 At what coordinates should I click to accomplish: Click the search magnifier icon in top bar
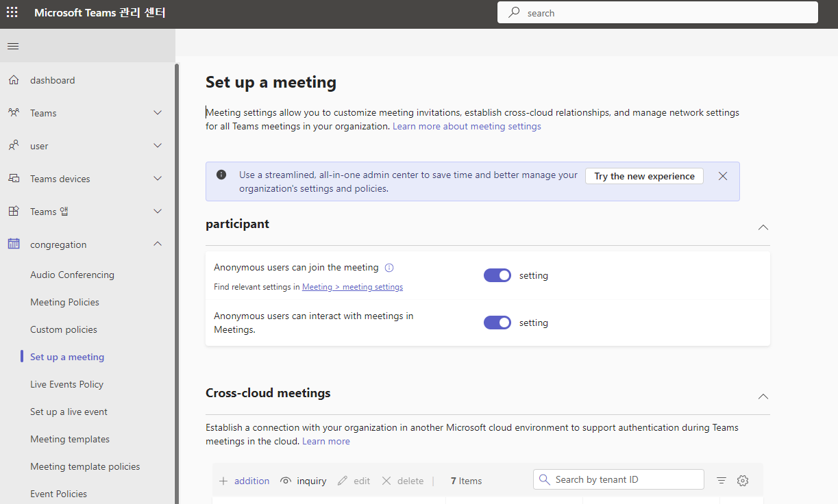click(x=514, y=12)
